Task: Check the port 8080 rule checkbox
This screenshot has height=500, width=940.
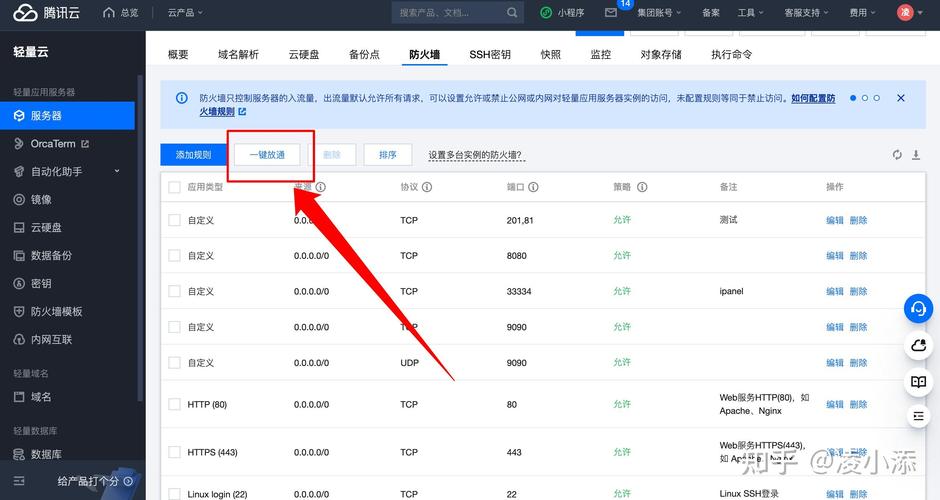Action: point(174,255)
